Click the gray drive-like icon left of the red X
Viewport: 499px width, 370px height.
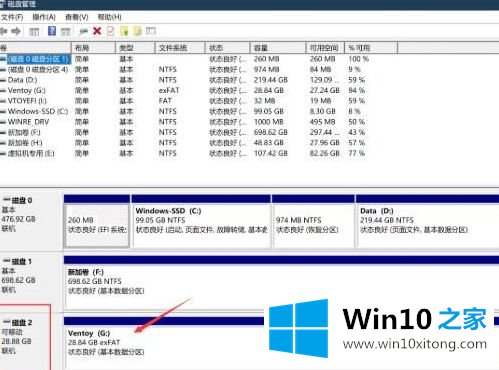83,31
